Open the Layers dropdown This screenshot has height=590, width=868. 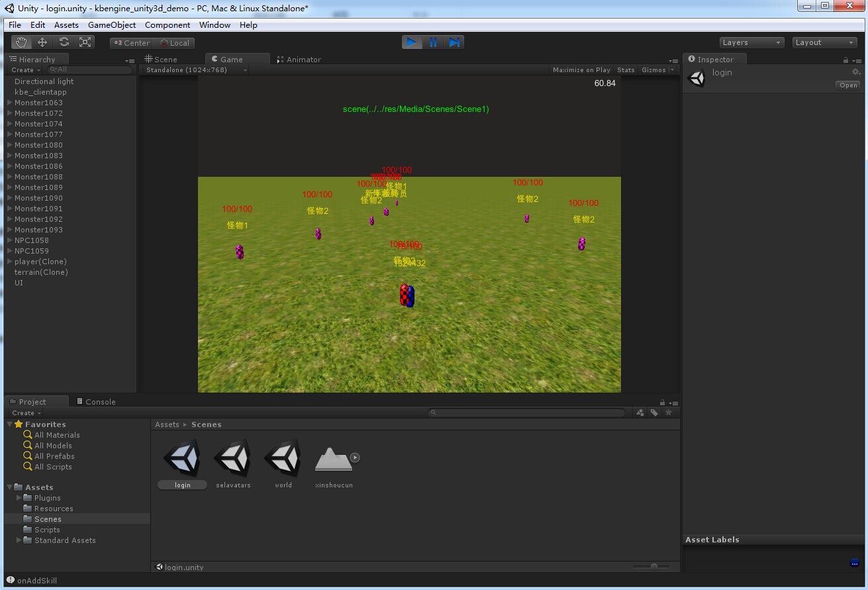click(751, 42)
